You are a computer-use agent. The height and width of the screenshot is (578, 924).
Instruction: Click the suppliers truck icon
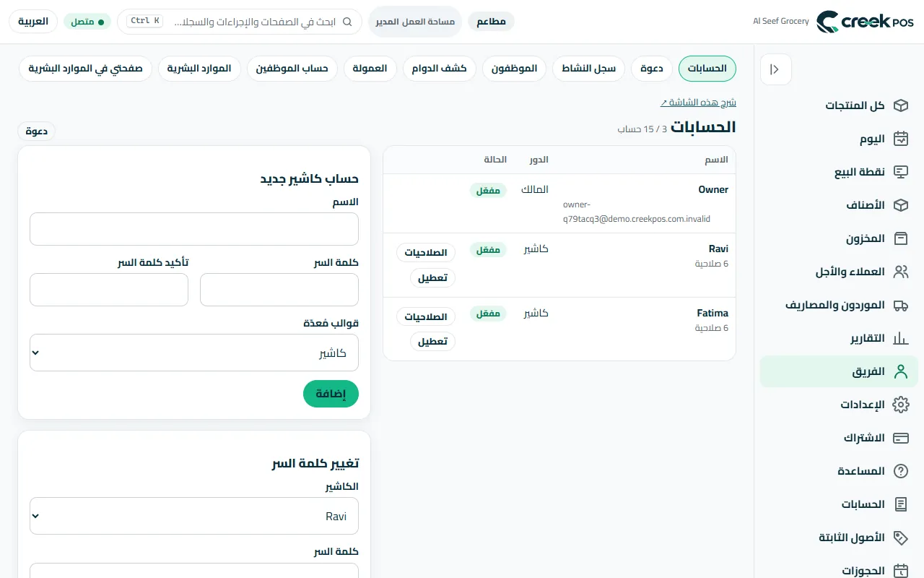(x=900, y=305)
